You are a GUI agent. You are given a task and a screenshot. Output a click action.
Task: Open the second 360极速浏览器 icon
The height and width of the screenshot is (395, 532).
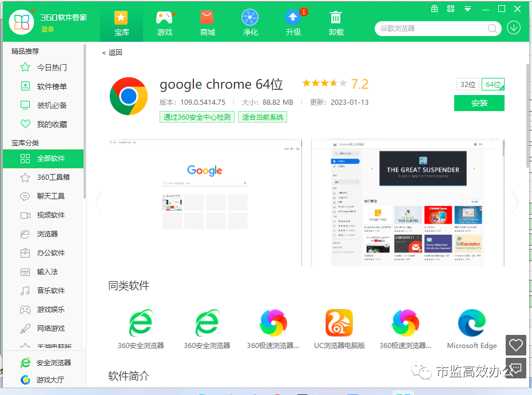click(x=406, y=323)
